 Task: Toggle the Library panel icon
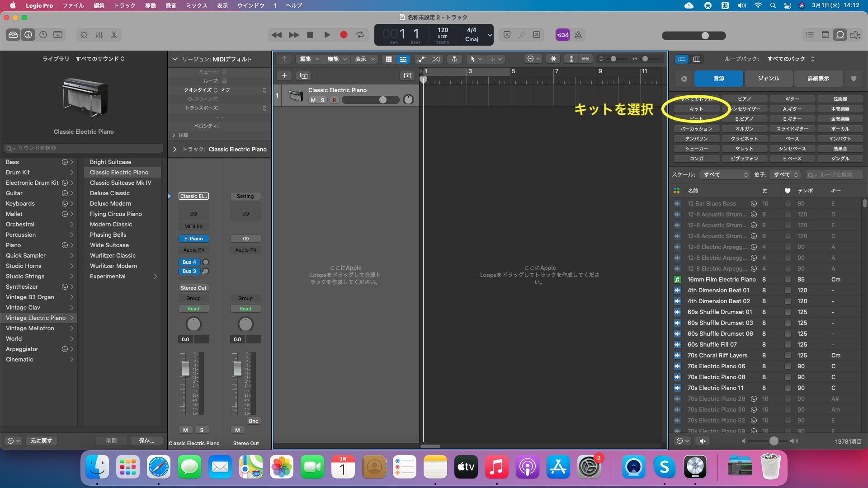click(x=13, y=35)
